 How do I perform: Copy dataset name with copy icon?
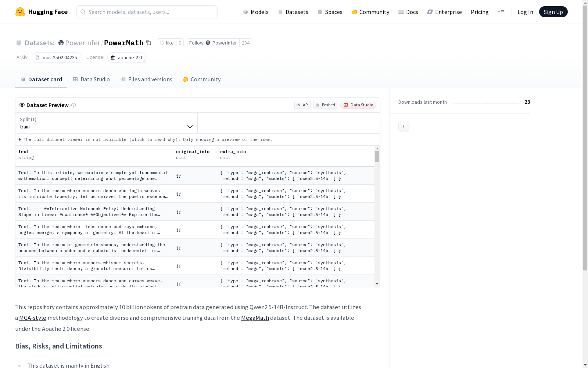(148, 43)
